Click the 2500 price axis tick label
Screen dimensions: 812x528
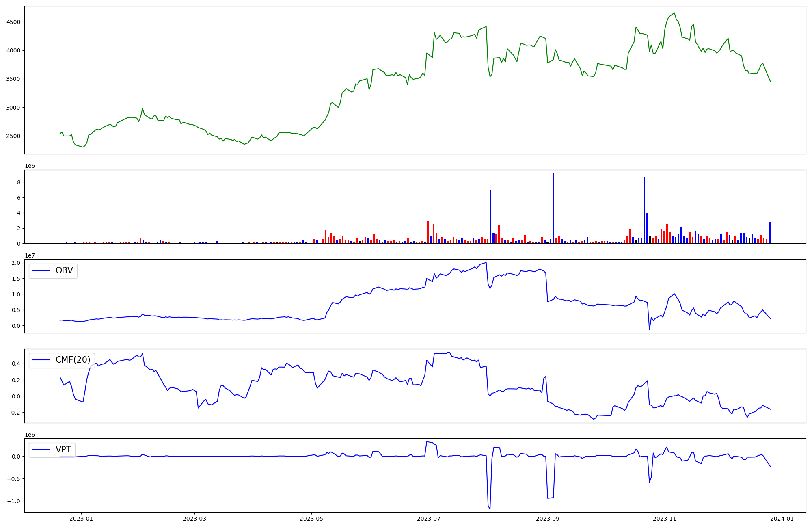13,136
